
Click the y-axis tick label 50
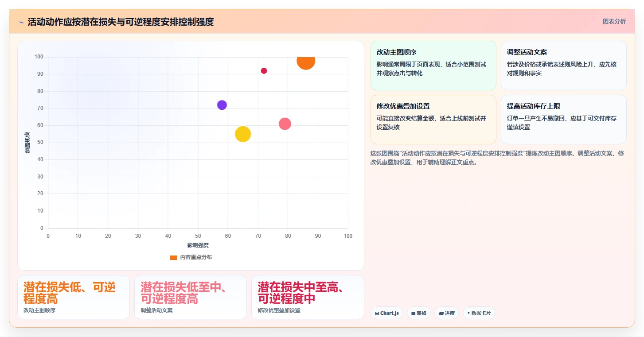tap(40, 143)
